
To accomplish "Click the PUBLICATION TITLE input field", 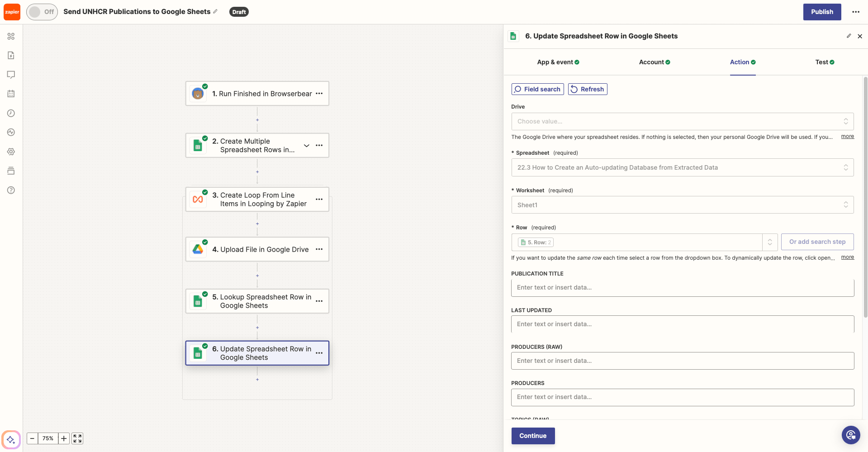I will tap(682, 287).
